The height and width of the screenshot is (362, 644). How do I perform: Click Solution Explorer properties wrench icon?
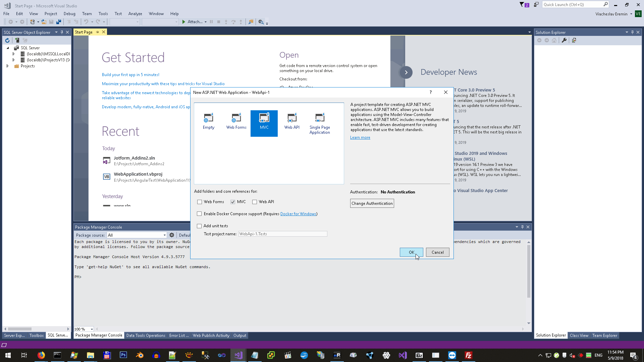click(x=564, y=41)
